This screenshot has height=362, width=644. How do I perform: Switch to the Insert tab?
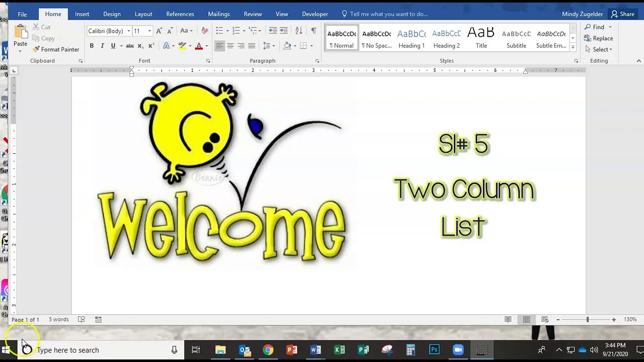pos(82,14)
